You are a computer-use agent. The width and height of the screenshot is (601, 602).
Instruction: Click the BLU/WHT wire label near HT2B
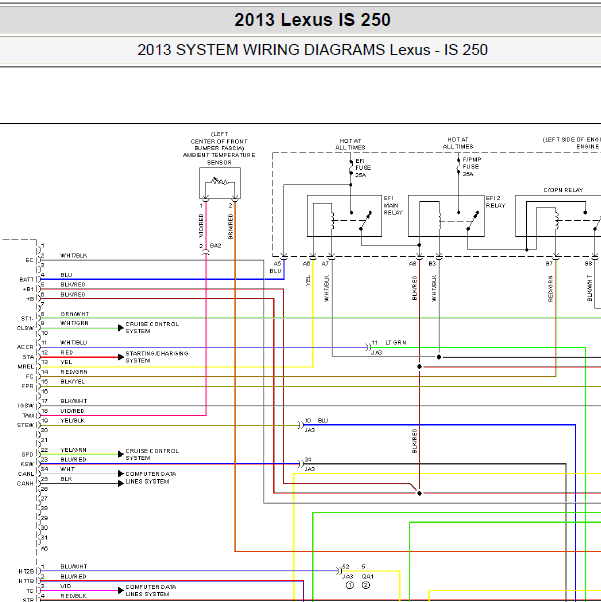coord(74,567)
